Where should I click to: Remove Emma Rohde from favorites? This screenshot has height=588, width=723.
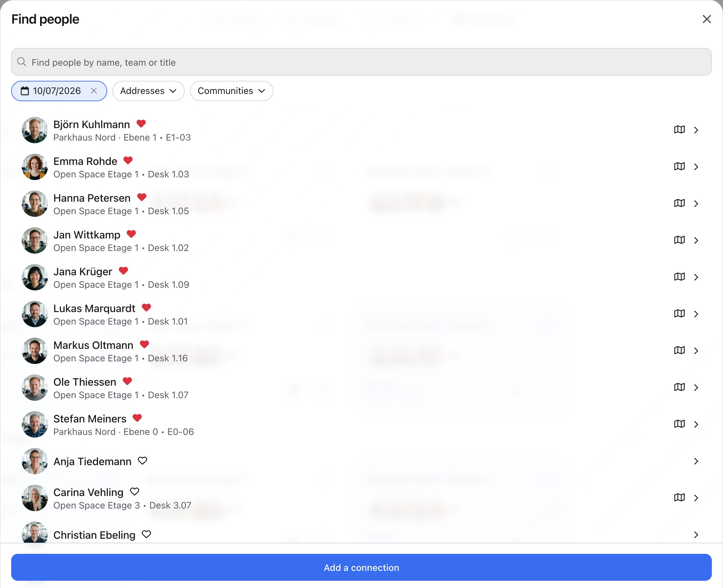(x=128, y=161)
